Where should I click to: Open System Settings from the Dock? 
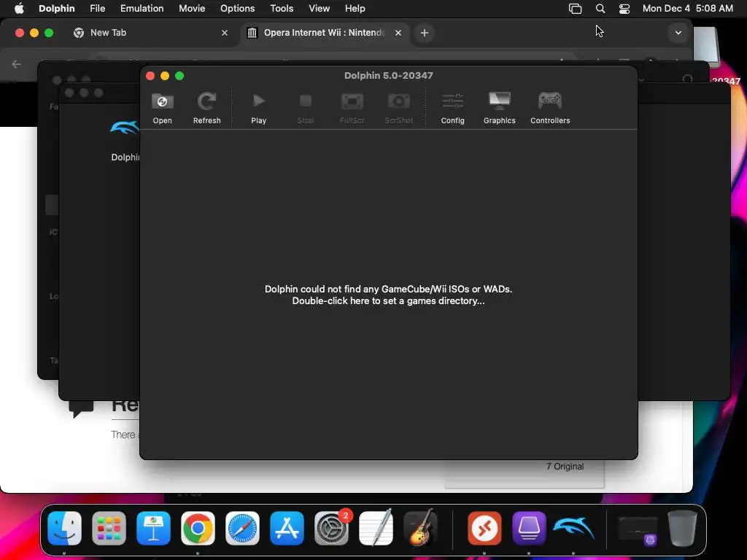(x=332, y=528)
